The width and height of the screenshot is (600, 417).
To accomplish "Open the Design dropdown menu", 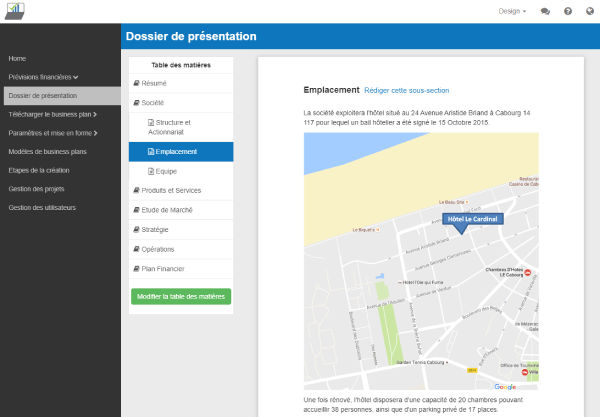I will click(512, 11).
